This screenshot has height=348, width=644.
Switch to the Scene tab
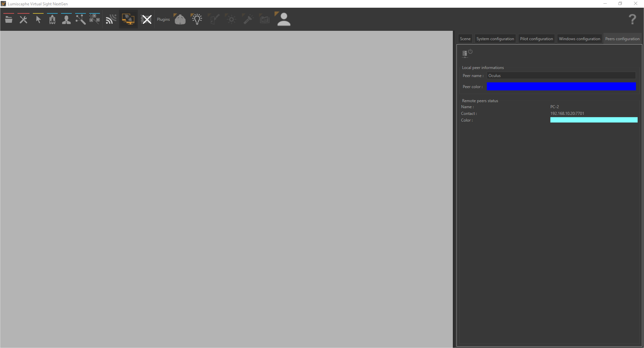click(x=465, y=39)
